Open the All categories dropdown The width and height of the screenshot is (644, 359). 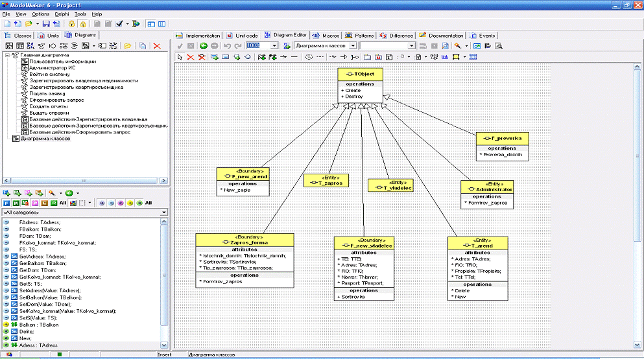(x=164, y=213)
